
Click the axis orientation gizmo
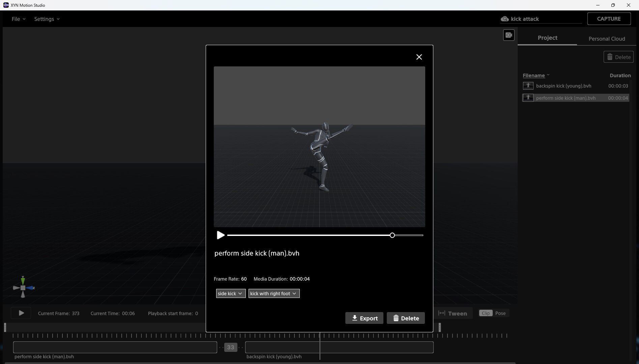pyautogui.click(x=23, y=288)
